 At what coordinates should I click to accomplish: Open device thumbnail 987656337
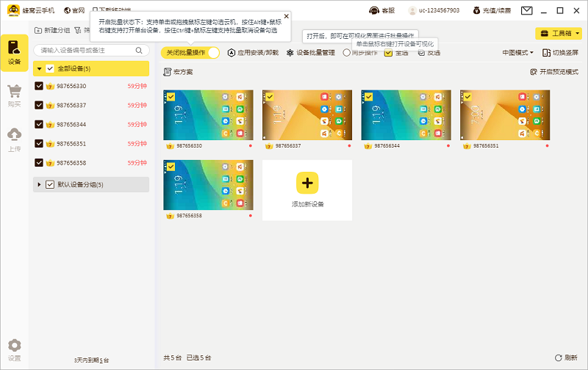tap(307, 115)
